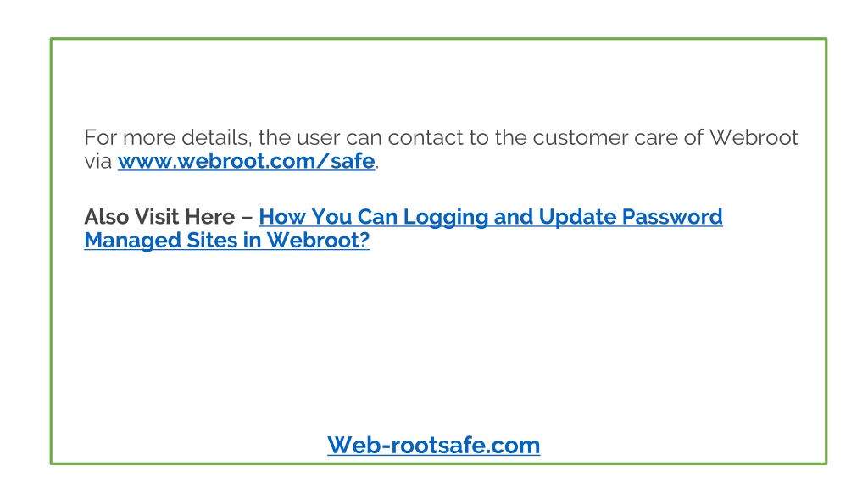Click the word "Password" in blue link
The width and height of the screenshot is (868, 488).
[x=672, y=216]
